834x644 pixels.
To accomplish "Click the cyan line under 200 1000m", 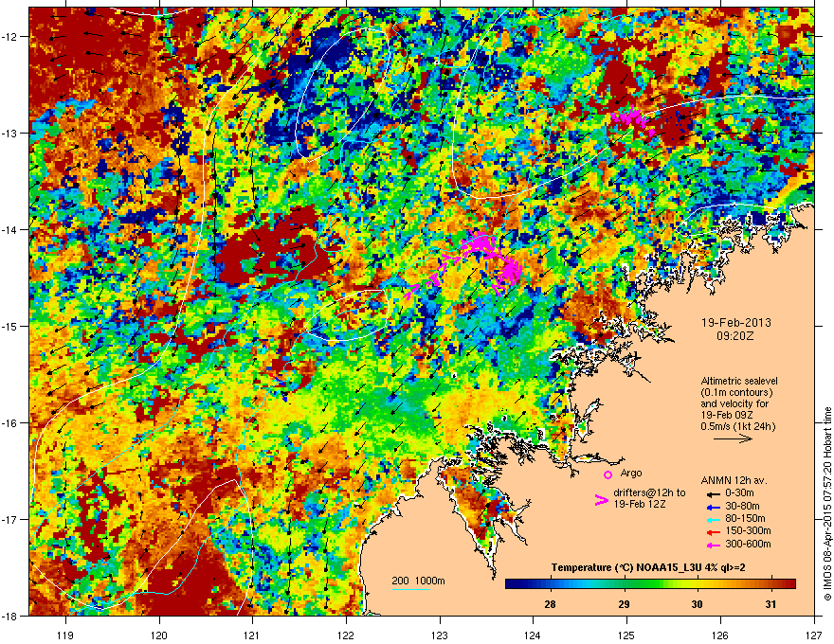I will (x=411, y=589).
